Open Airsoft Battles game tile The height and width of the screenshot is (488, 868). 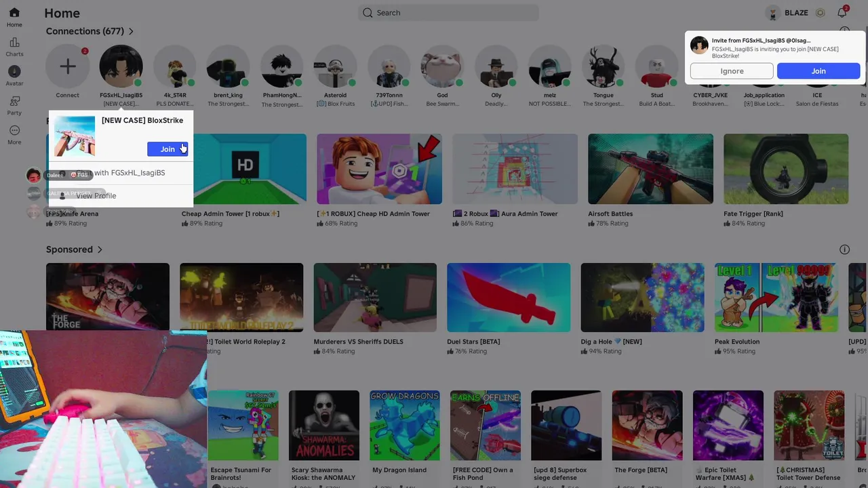point(650,169)
